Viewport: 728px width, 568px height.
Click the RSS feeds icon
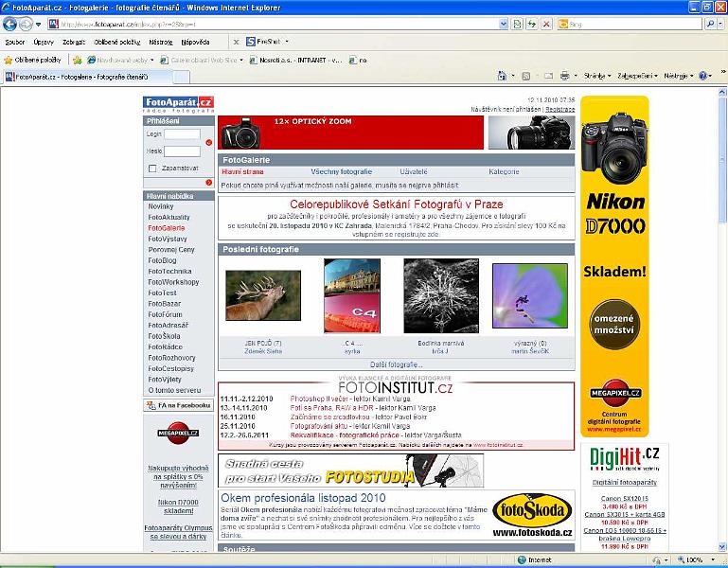[525, 76]
